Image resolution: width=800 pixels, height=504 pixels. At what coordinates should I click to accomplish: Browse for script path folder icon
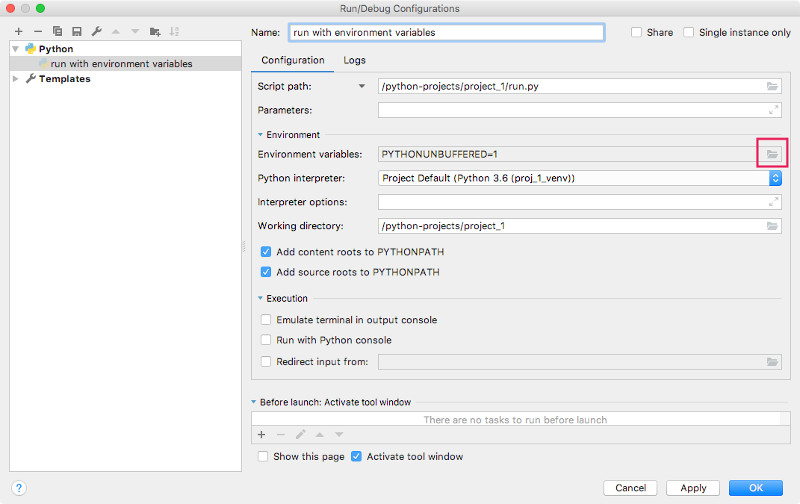pos(772,87)
